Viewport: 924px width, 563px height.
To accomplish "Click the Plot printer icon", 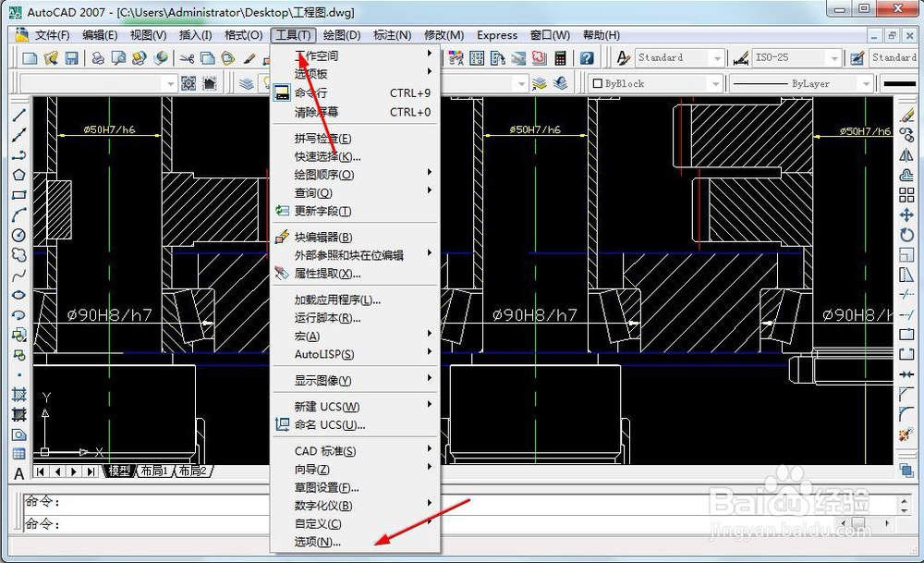I will click(x=99, y=57).
